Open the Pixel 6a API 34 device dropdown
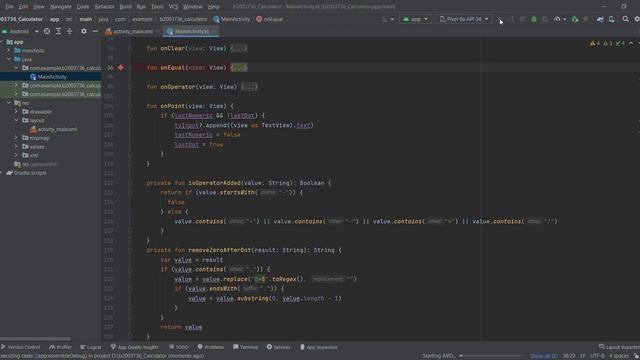640x360 pixels. tap(464, 19)
